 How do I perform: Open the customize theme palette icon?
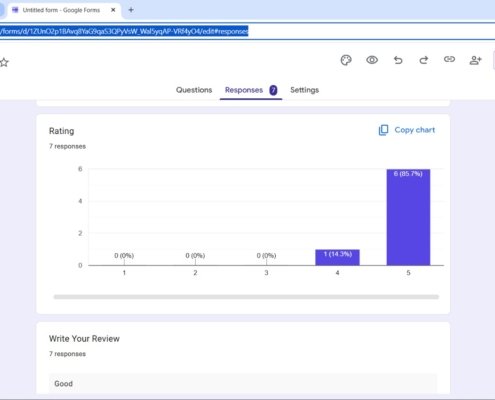coord(346,60)
